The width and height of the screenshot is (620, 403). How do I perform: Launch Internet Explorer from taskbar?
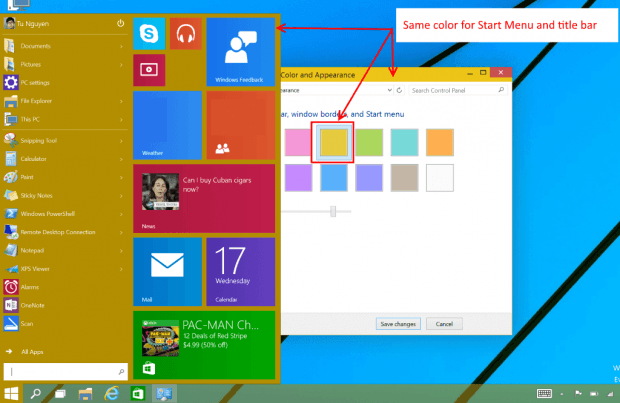[112, 394]
